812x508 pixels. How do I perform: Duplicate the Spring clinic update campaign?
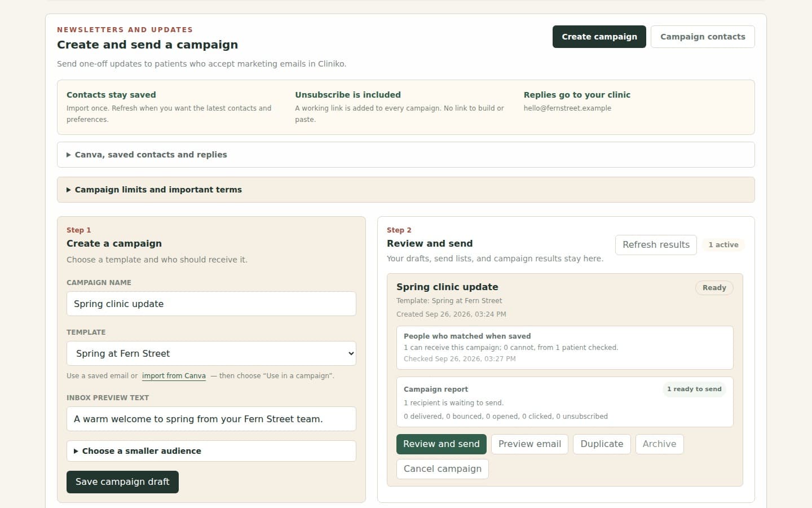602,444
